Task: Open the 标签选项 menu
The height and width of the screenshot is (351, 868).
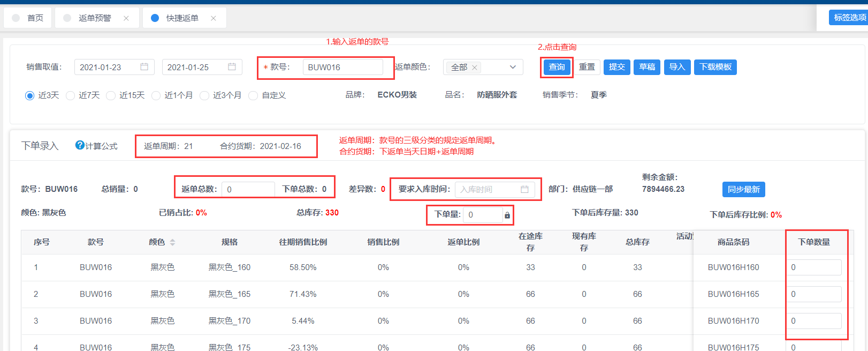Action: pyautogui.click(x=849, y=17)
